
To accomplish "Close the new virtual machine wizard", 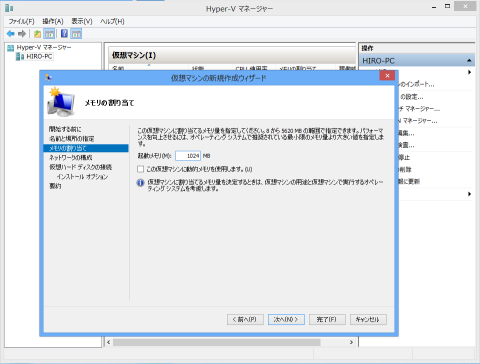I will click(387, 76).
